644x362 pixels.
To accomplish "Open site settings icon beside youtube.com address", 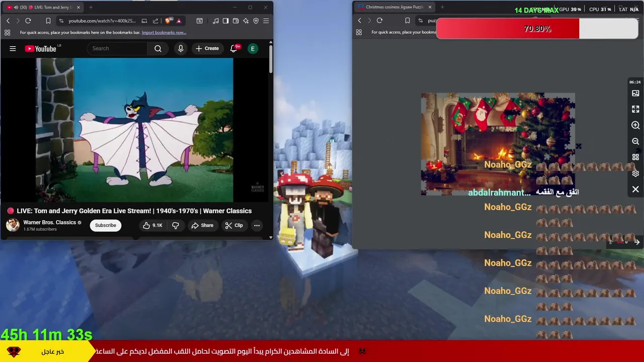I will point(61,21).
